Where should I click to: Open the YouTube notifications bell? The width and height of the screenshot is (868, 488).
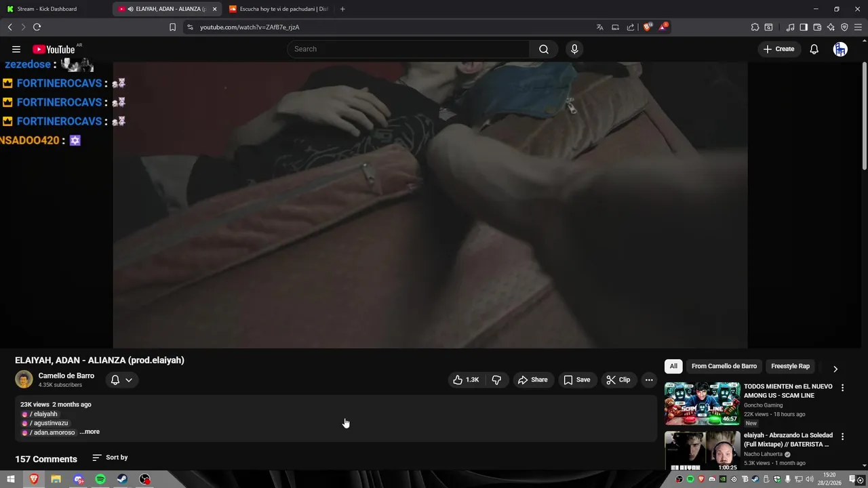(x=814, y=49)
